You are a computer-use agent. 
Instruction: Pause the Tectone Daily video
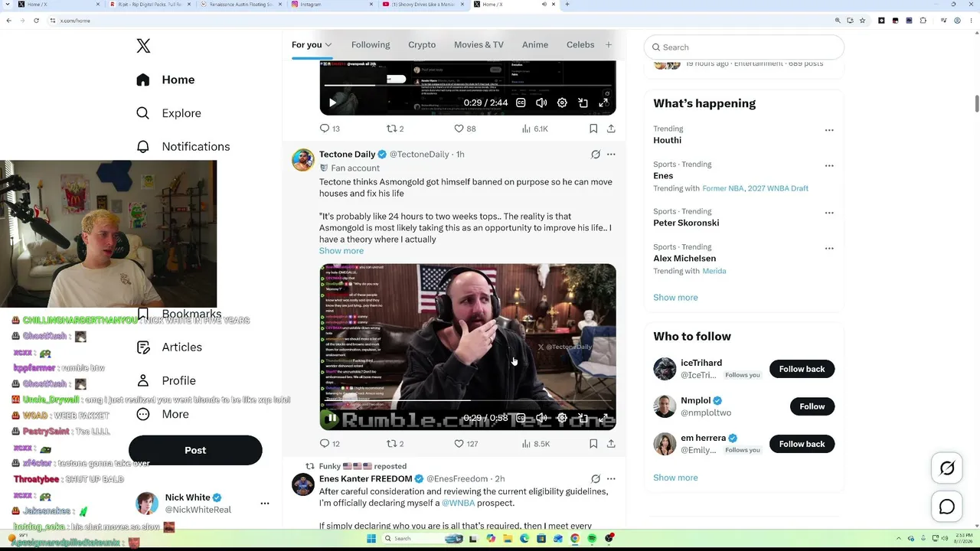pyautogui.click(x=332, y=418)
